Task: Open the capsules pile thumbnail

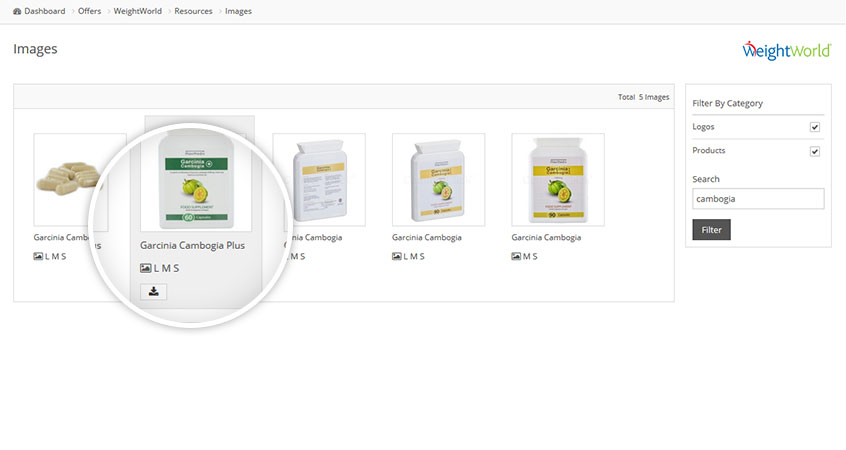Action: click(69, 180)
